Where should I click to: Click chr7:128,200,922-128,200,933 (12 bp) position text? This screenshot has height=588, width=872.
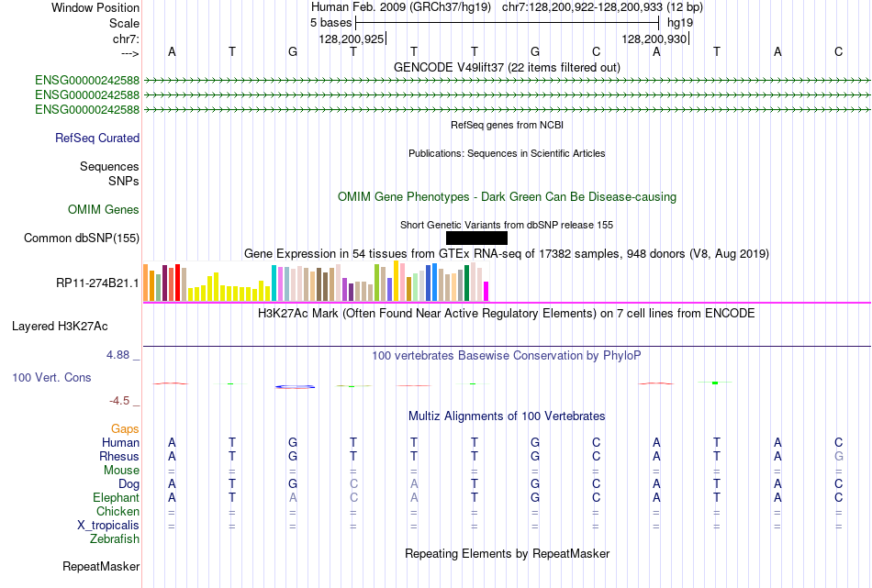point(602,7)
